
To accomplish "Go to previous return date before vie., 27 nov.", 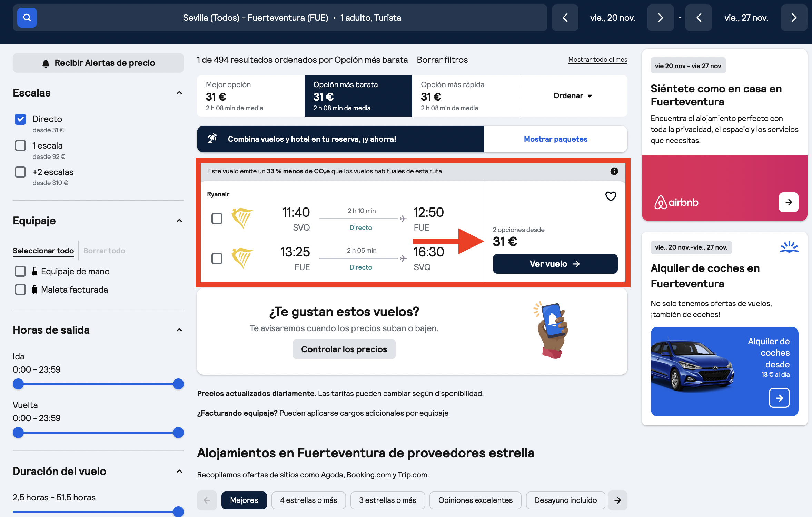I will 699,18.
